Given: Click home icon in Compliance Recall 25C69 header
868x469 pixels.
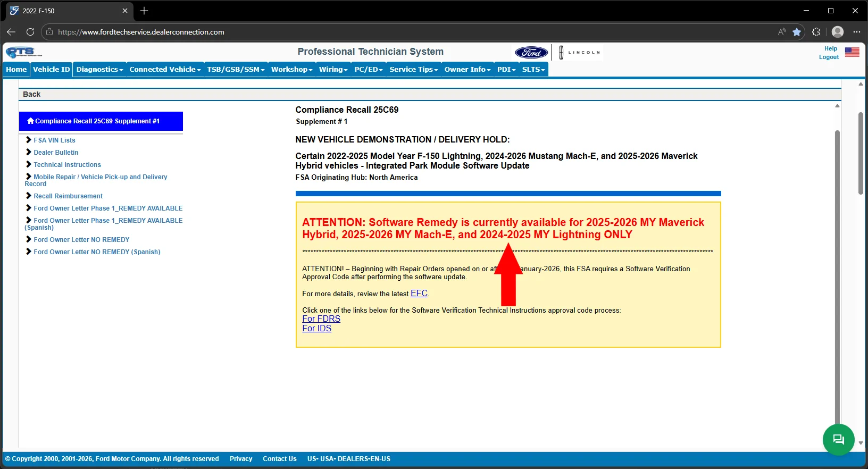Looking at the screenshot, I should [x=30, y=121].
